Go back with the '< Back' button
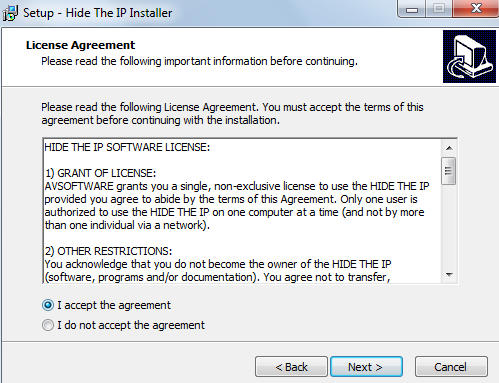The width and height of the screenshot is (499, 383). [291, 367]
